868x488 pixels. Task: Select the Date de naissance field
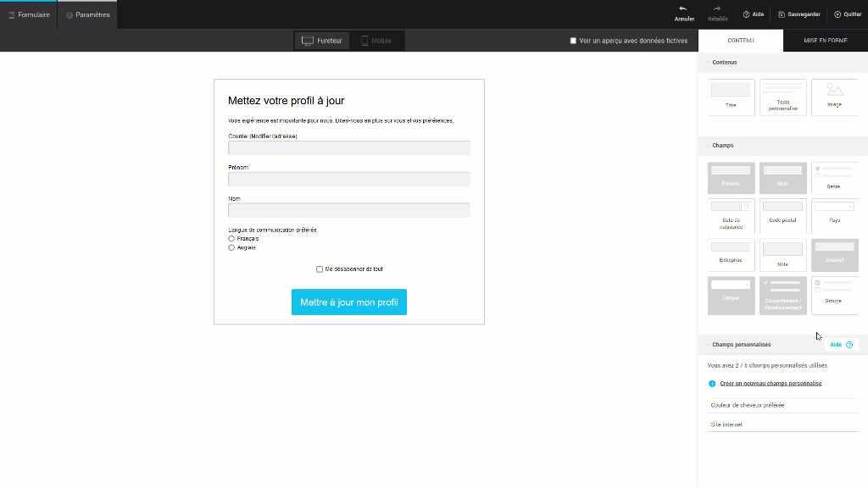731,216
